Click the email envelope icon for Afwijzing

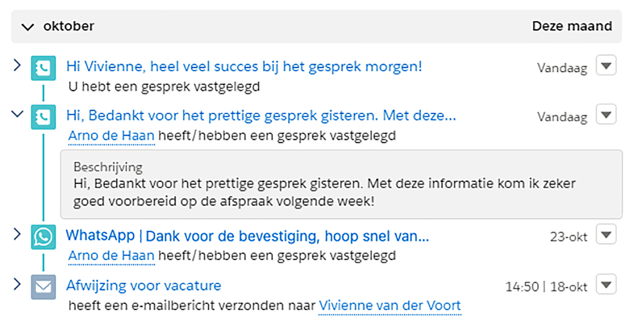(x=43, y=287)
